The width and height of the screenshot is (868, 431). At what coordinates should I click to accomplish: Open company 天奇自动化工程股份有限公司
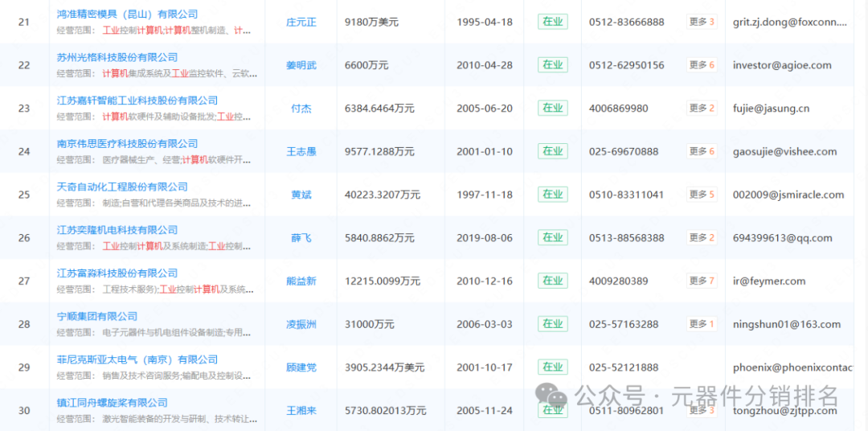[122, 187]
